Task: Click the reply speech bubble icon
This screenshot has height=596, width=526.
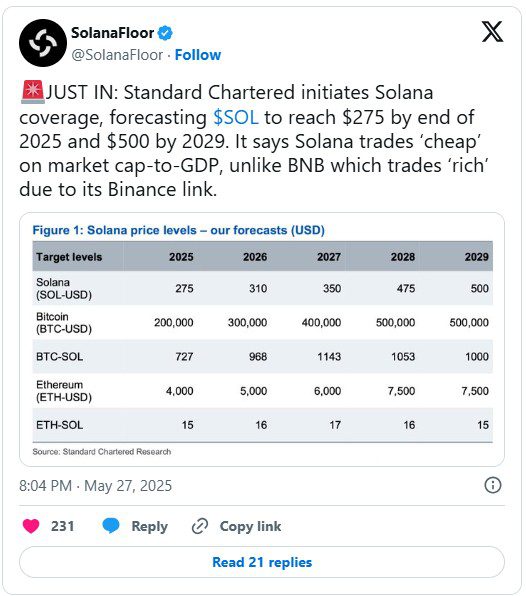Action: (111, 526)
